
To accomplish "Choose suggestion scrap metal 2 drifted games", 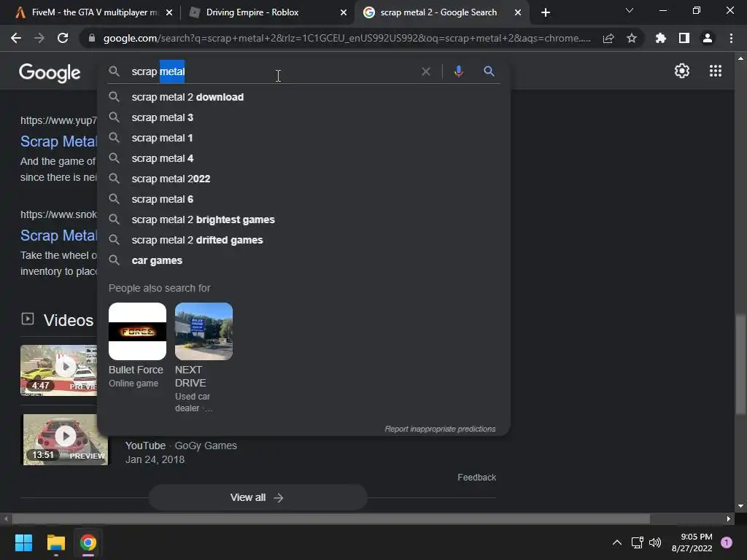I will click(304, 241).
